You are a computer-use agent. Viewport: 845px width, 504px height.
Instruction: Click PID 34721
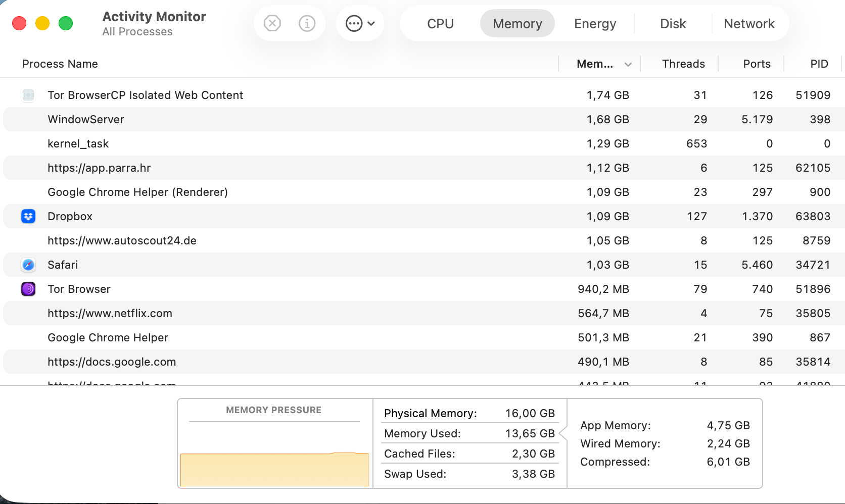click(x=813, y=265)
